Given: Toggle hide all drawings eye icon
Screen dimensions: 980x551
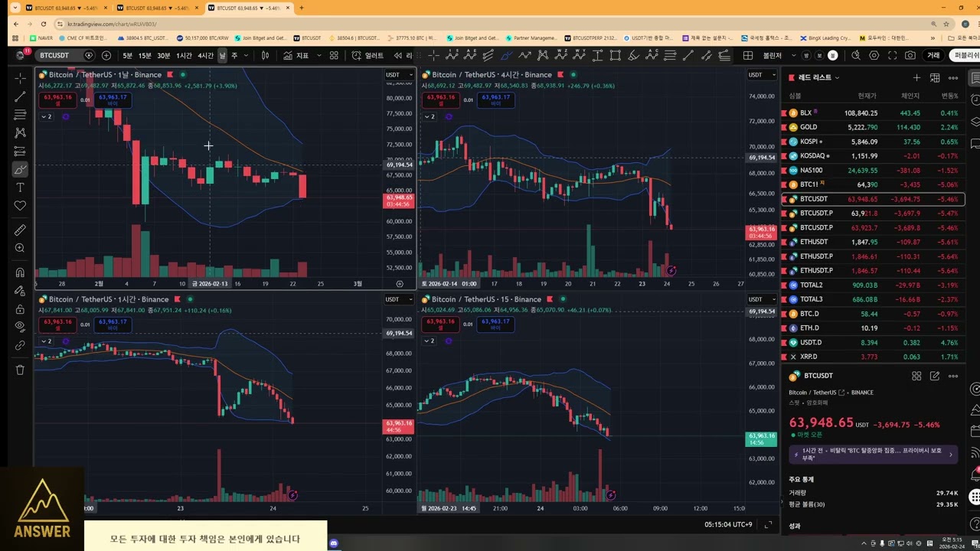Looking at the screenshot, I should pos(20,327).
